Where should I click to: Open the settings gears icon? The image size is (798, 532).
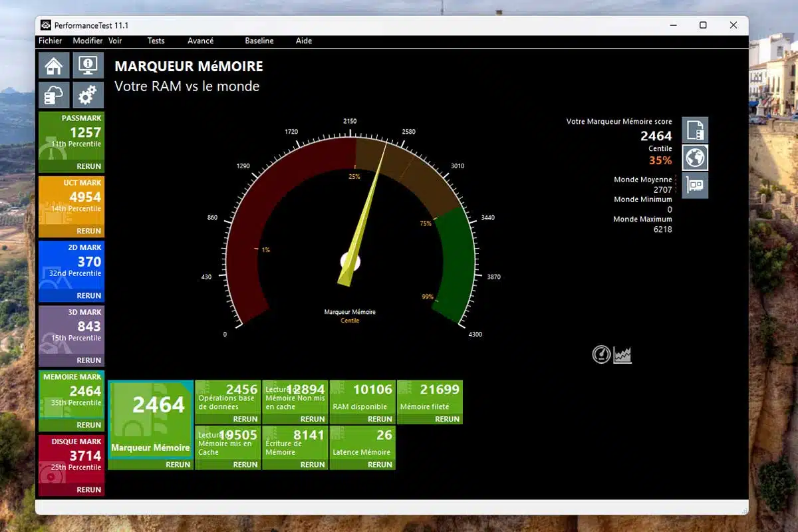click(x=88, y=95)
